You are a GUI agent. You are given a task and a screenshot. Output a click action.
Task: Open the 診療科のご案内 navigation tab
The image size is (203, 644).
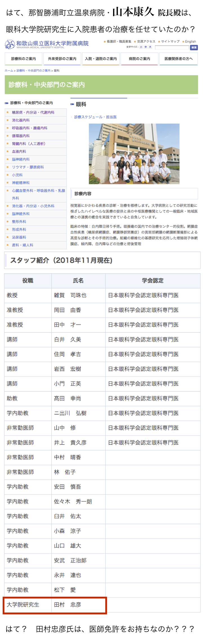pyautogui.click(x=23, y=59)
